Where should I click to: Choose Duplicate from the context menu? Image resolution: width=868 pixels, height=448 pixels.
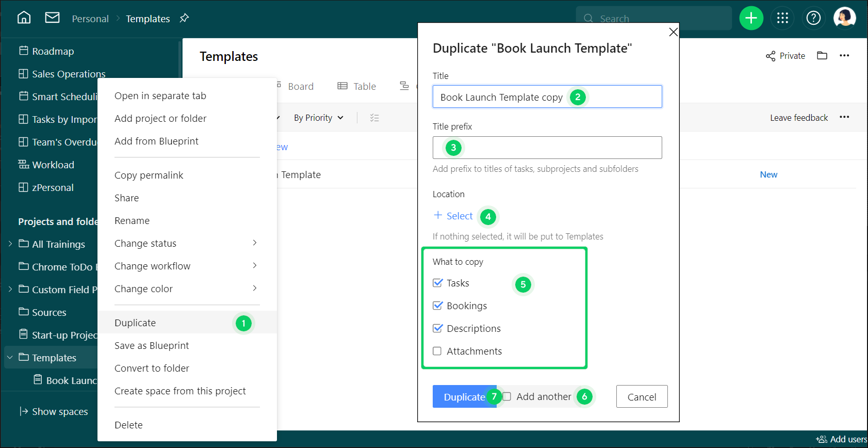(x=135, y=323)
